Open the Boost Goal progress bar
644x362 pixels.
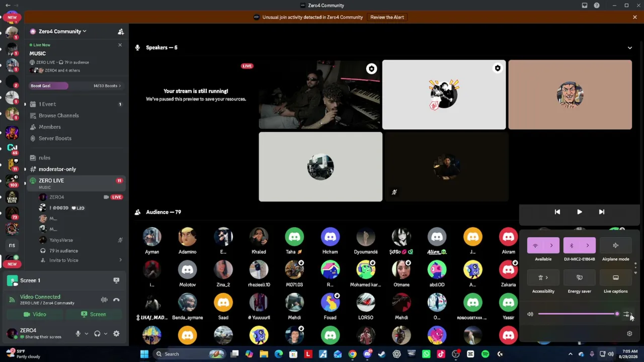75,85
